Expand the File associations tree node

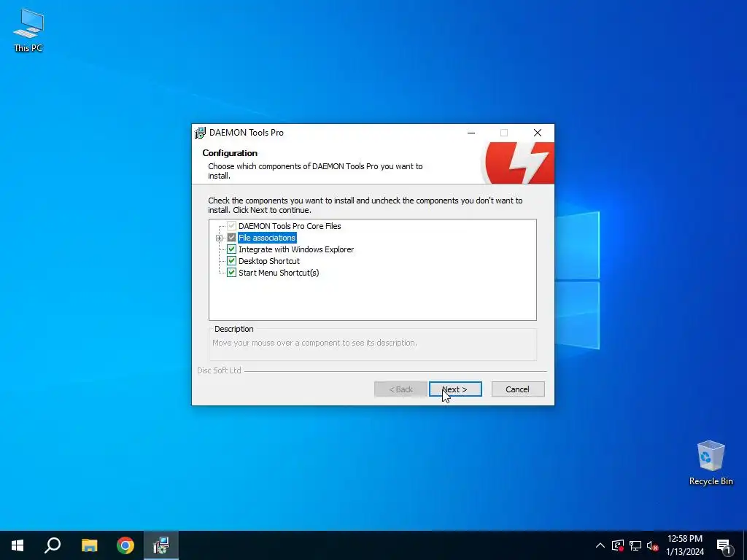(219, 238)
